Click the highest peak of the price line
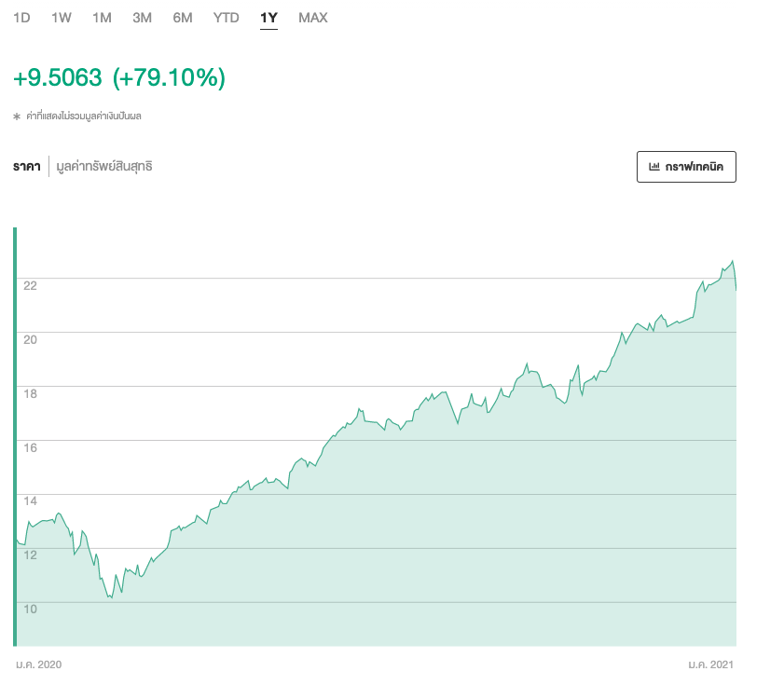The image size is (784, 685). pos(733,261)
